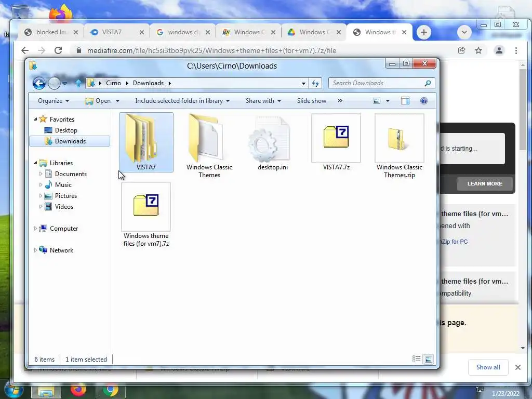Bookmark this page star icon

[x=478, y=50]
